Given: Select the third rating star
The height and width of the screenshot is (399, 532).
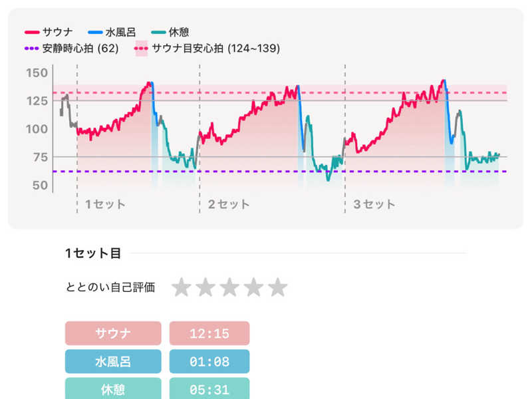Looking at the screenshot, I should (x=229, y=287).
